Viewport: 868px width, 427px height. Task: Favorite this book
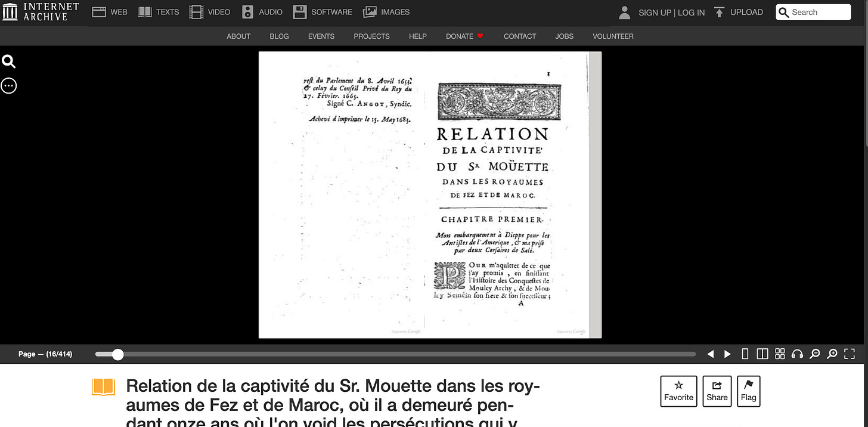pos(678,391)
